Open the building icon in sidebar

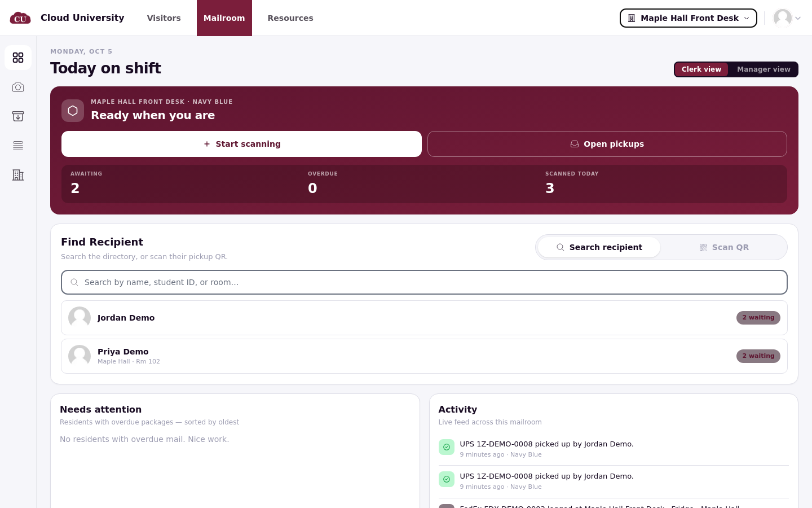coord(18,175)
